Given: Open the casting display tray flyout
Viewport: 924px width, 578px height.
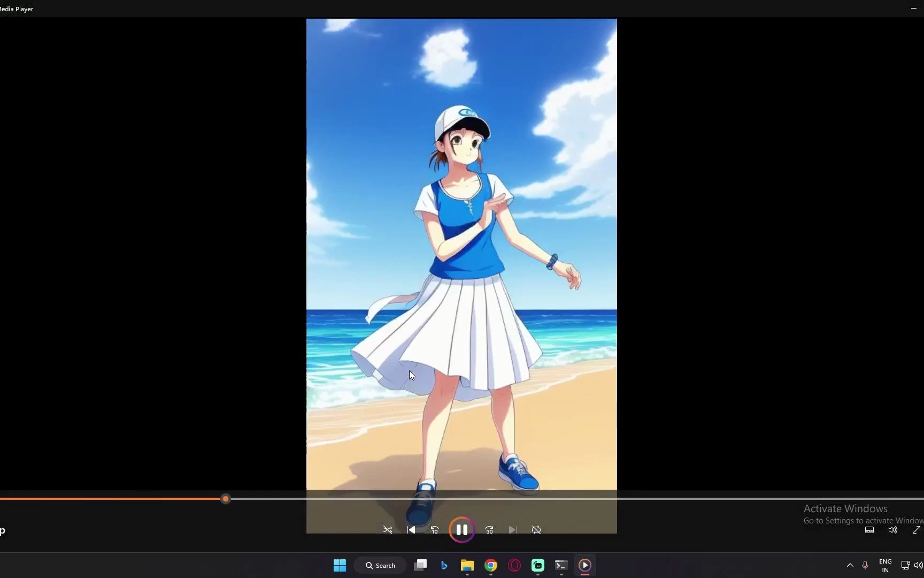Looking at the screenshot, I should coord(904,565).
